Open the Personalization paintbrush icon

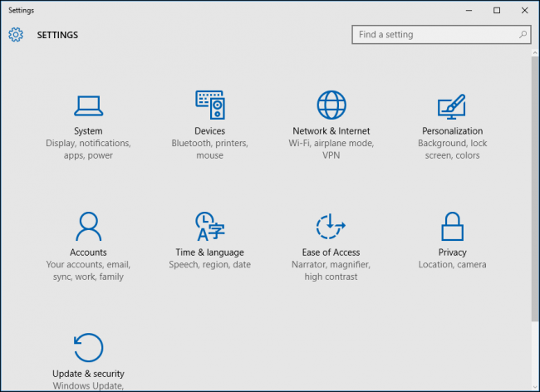pos(452,106)
